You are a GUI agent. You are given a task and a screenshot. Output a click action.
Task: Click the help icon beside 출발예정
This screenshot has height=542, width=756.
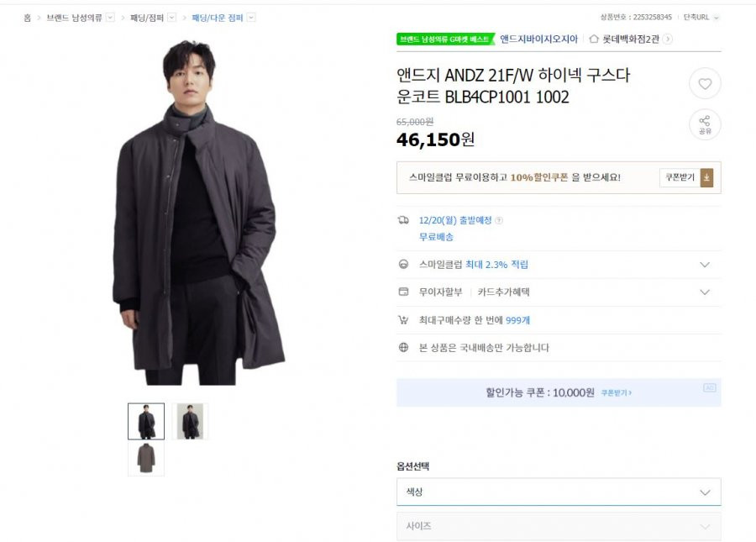point(499,220)
